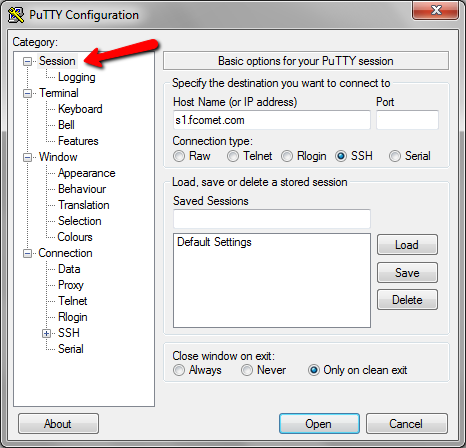Click the PuTTY icon in title bar
Viewport: 466px width, 448px height.
(16, 15)
